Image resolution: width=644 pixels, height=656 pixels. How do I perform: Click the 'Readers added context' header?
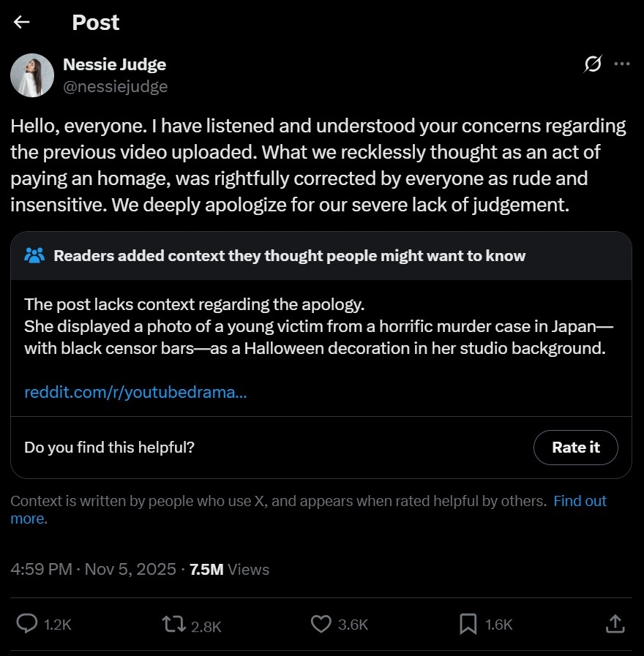click(x=289, y=255)
